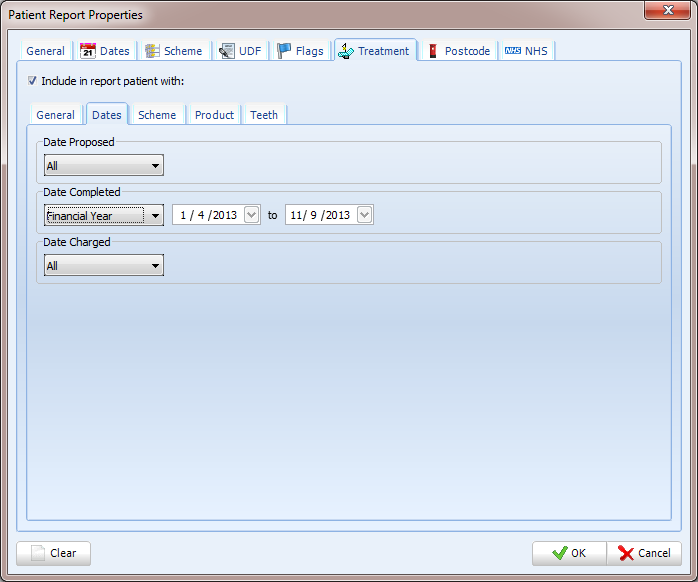Screen dimensions: 698x582
Task: Open calendar picker for start date 1/4/2013
Action: pos(252,215)
